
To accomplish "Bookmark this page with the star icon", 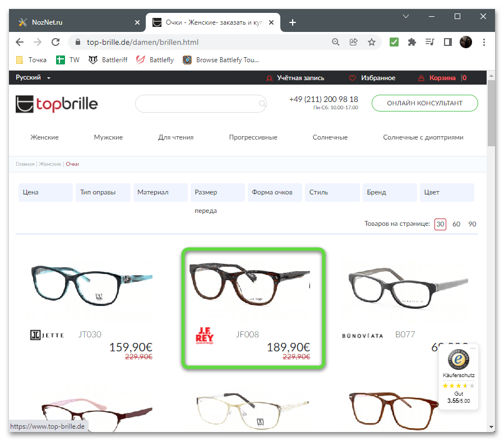I will (x=372, y=42).
